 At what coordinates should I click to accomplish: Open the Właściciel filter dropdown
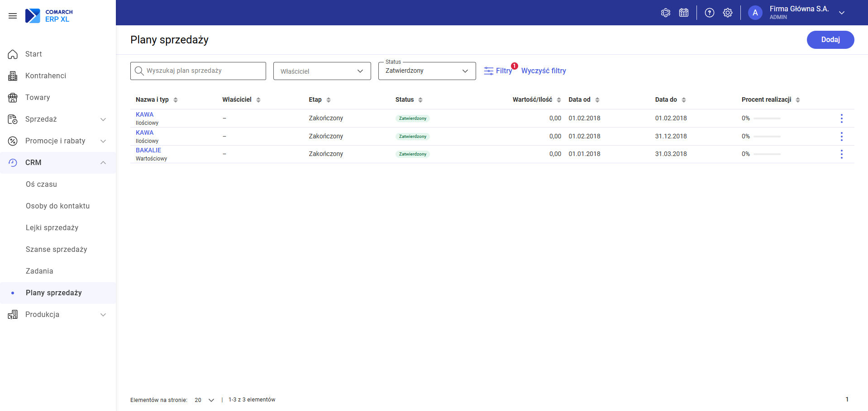point(322,71)
